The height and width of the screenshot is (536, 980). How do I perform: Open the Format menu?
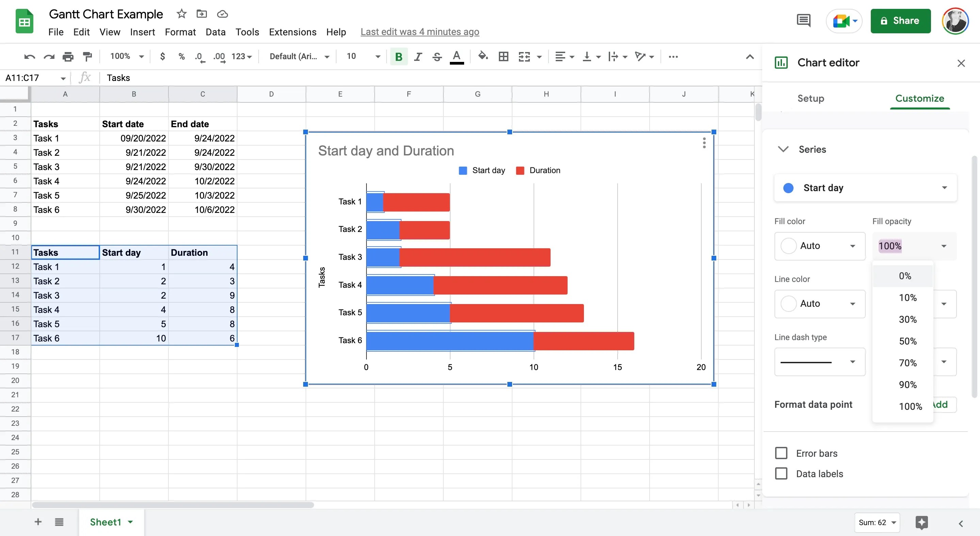click(180, 32)
